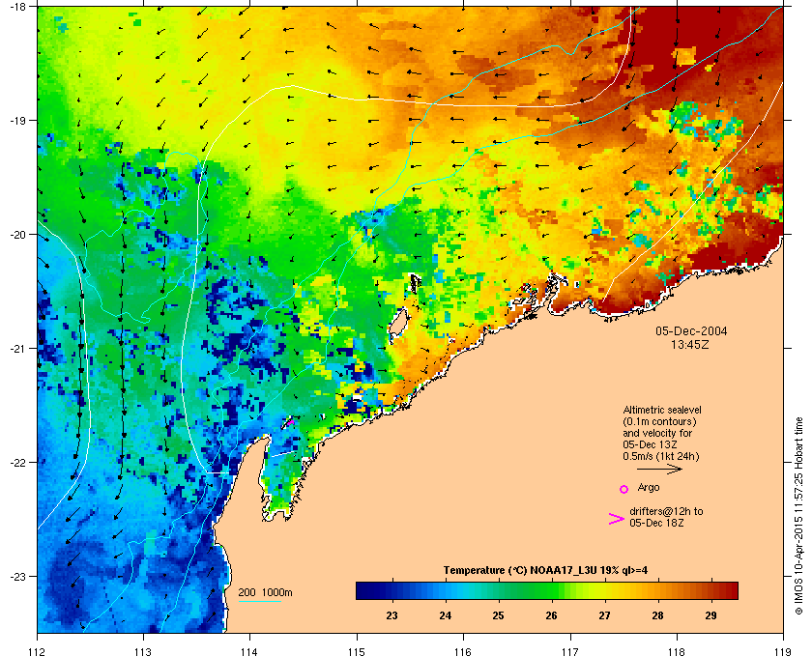Click the longitude label 119
This screenshot has width=812, height=657.
[x=783, y=651]
